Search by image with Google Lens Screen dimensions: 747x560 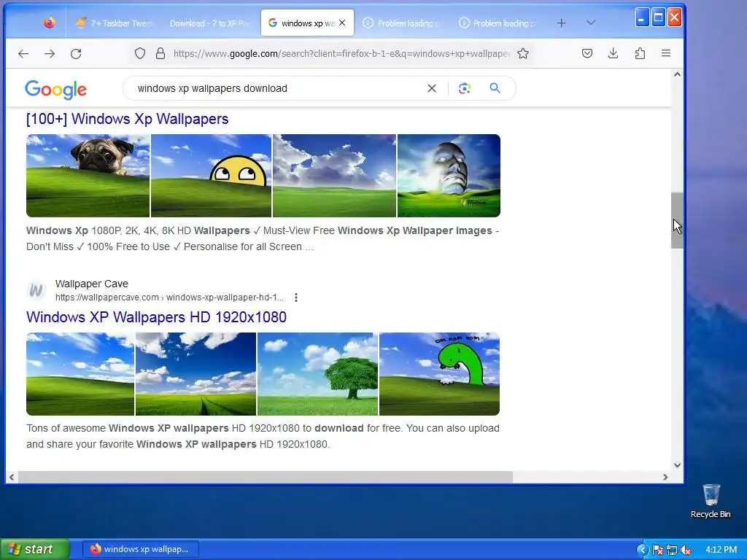point(465,88)
